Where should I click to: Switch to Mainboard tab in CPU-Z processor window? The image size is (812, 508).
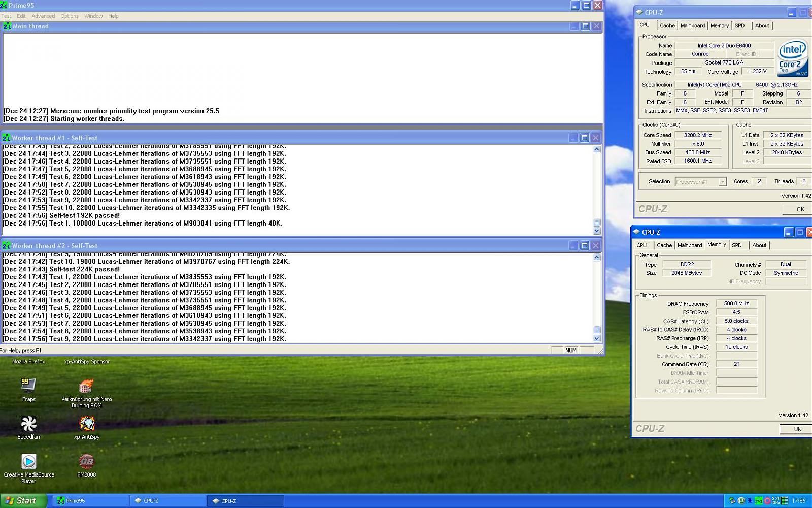pyautogui.click(x=692, y=26)
